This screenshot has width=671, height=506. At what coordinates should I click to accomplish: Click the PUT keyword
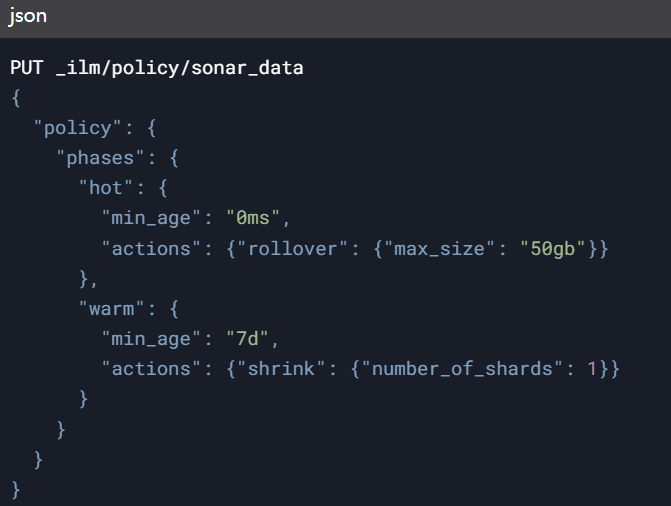coord(27,68)
